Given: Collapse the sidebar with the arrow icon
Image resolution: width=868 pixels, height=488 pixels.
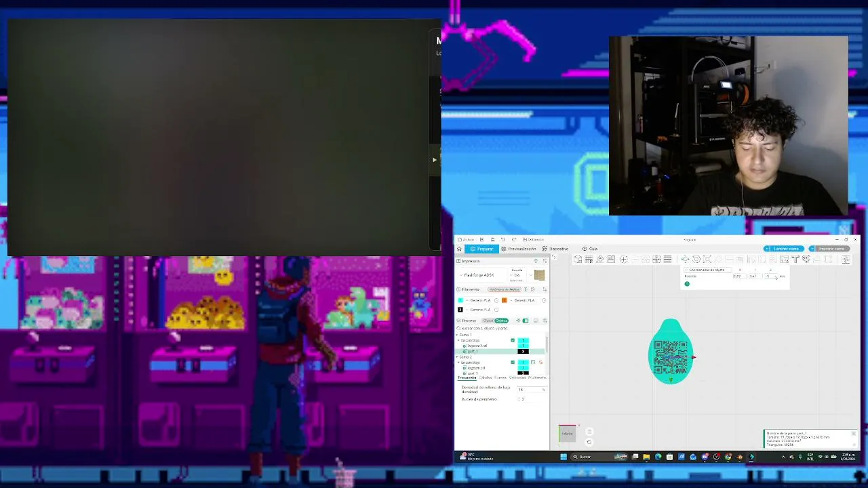Looking at the screenshot, I should [553, 256].
